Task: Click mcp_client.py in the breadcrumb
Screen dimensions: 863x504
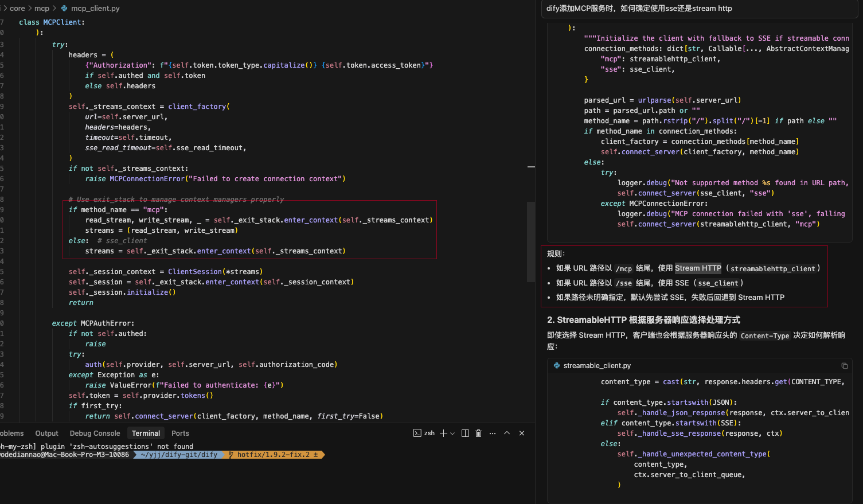Action: [x=95, y=9]
